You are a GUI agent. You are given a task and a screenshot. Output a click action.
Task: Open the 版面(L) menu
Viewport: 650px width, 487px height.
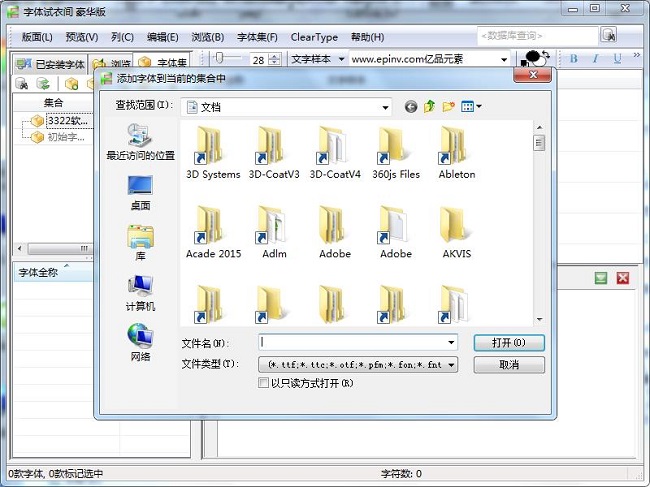(37, 37)
